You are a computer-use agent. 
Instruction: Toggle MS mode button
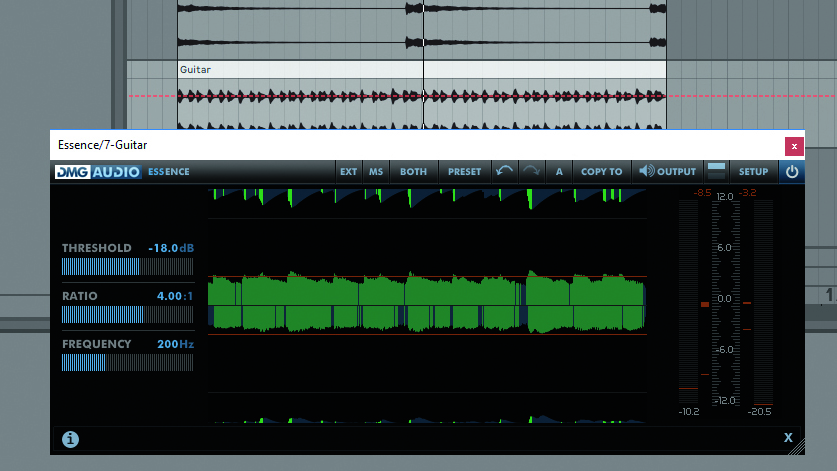pyautogui.click(x=376, y=171)
